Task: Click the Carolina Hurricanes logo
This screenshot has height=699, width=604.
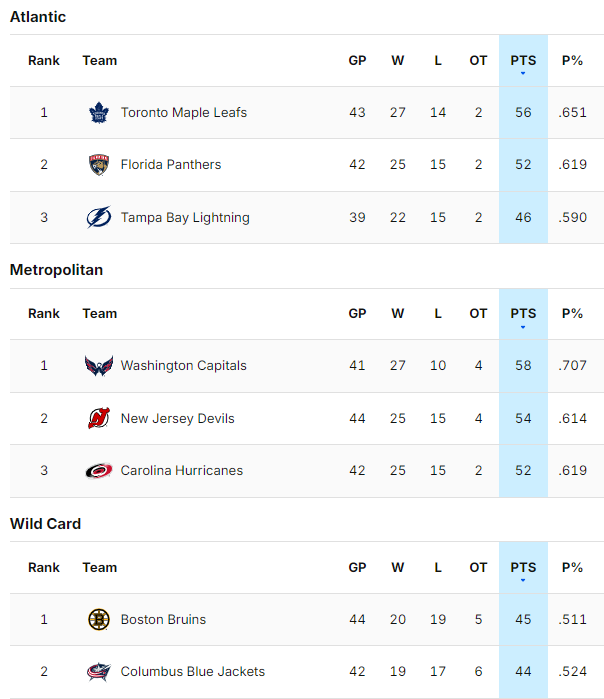Action: (98, 471)
